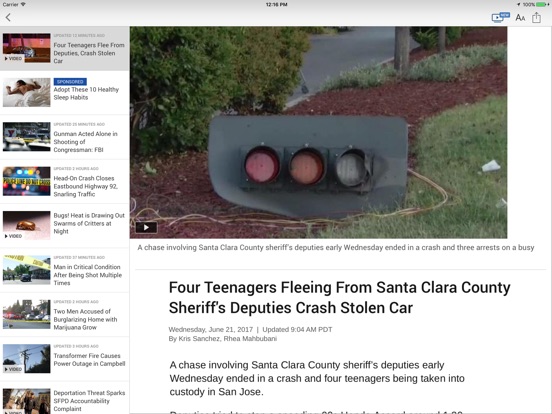Open Gunman Acted Alone in Shooting story
552x414 pixels.
64,137
